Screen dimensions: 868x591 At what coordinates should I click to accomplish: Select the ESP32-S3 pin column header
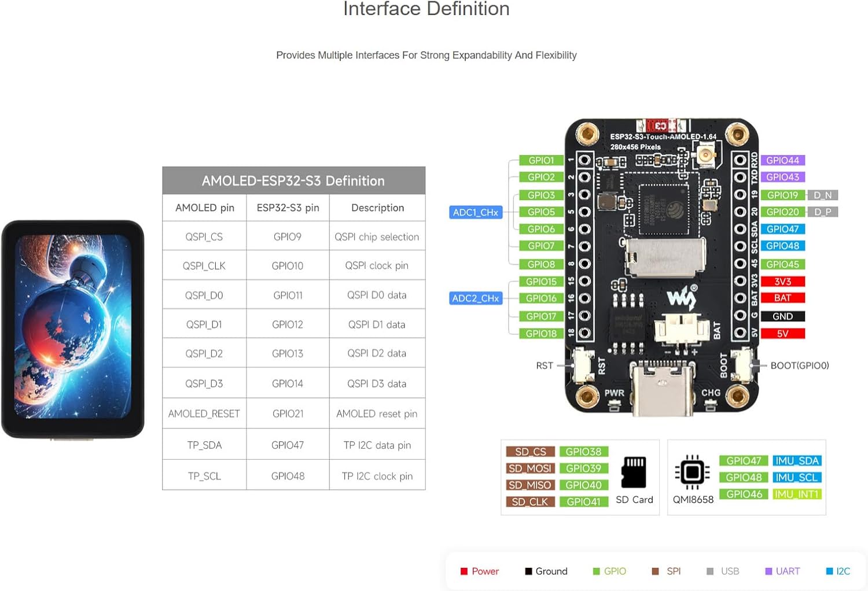(x=288, y=208)
